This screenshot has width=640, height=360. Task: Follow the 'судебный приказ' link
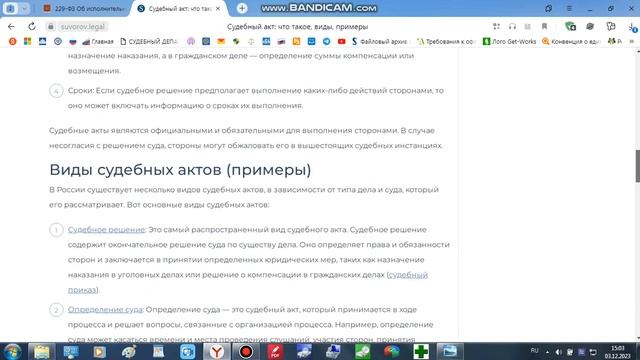(x=408, y=275)
